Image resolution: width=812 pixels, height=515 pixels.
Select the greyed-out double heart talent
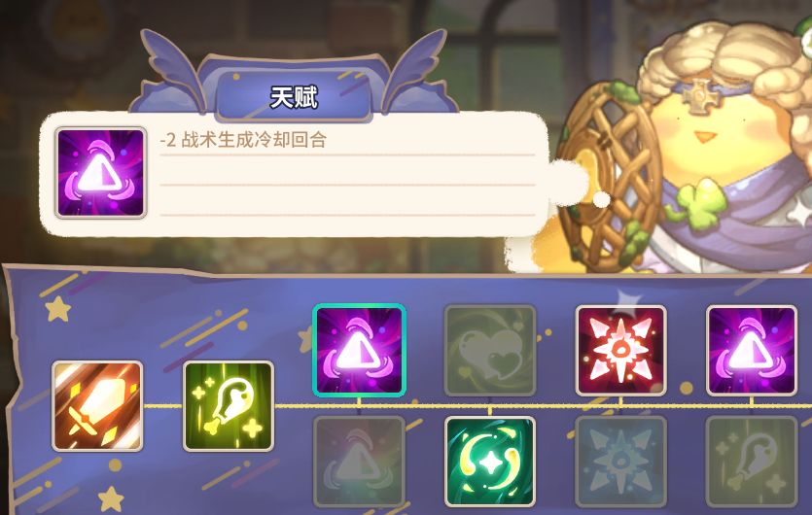click(490, 351)
